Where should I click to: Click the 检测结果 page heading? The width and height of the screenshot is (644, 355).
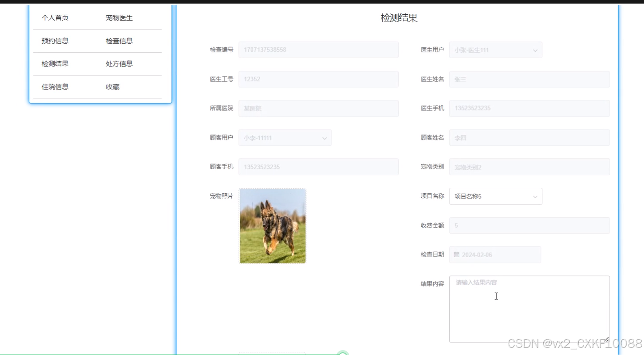tap(399, 18)
